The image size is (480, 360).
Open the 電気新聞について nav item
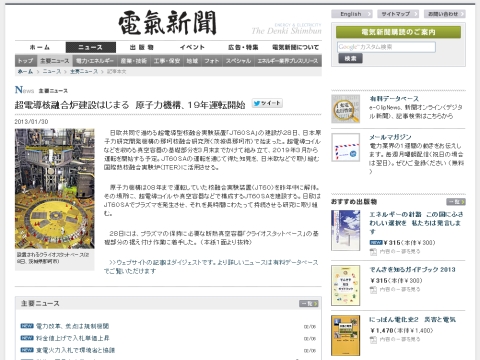pos(295,47)
